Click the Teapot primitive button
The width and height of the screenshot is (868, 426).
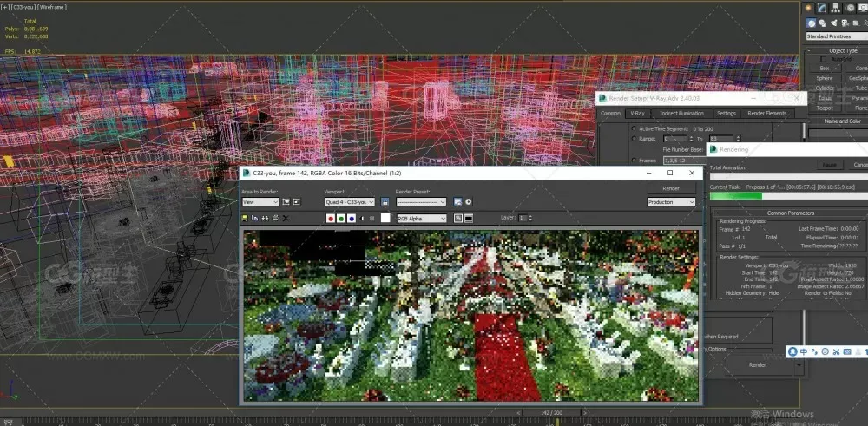(825, 108)
